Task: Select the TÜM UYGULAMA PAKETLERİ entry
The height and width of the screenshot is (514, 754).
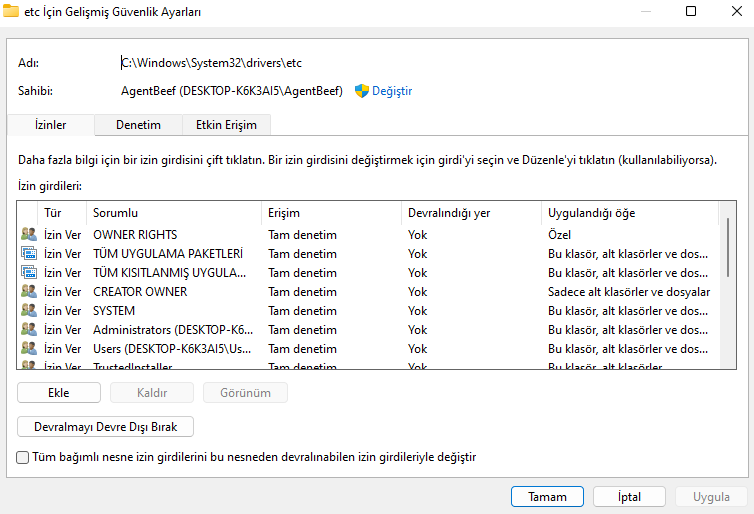Action: coord(369,253)
